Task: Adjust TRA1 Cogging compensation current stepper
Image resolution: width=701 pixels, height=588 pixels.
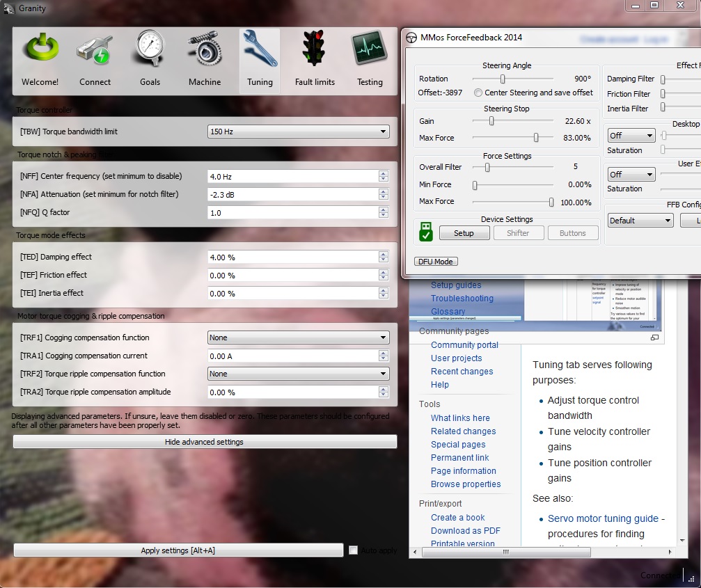Action: pos(383,356)
